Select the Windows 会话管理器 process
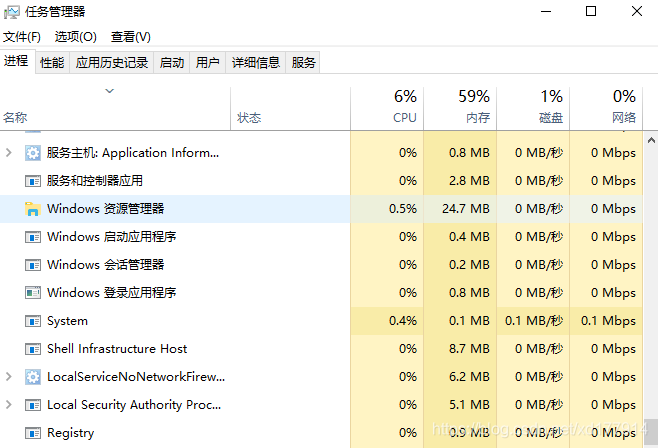The image size is (658, 448). pyautogui.click(x=105, y=265)
